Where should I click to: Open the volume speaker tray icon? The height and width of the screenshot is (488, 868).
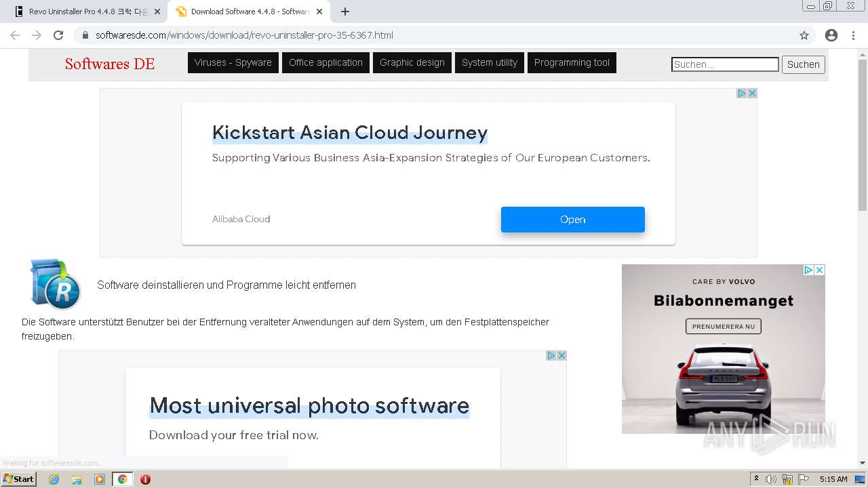[x=771, y=479]
